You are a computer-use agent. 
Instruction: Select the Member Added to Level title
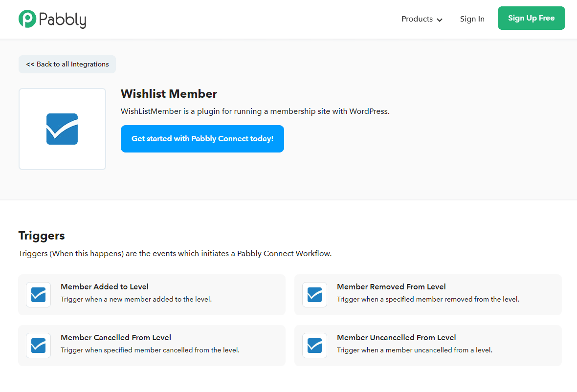click(x=105, y=287)
